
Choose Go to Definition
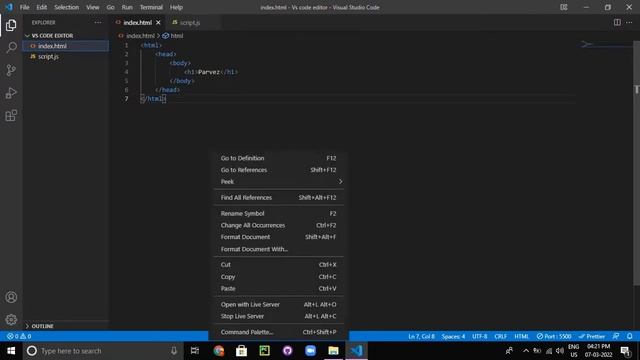click(x=278, y=158)
